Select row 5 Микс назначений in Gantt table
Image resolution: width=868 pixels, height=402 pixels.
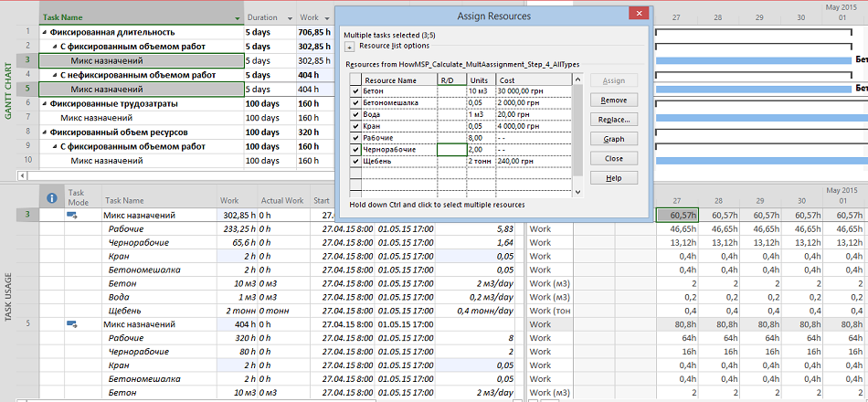[141, 90]
